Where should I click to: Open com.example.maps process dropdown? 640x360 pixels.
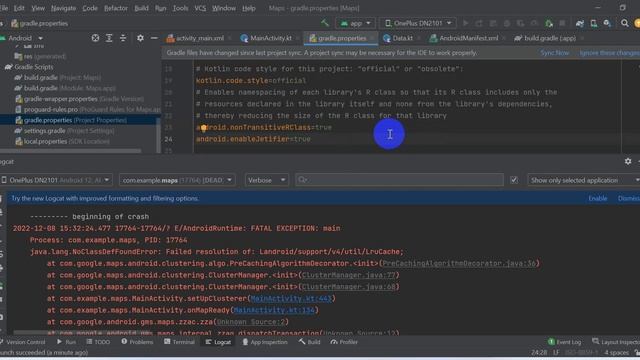[x=177, y=180]
